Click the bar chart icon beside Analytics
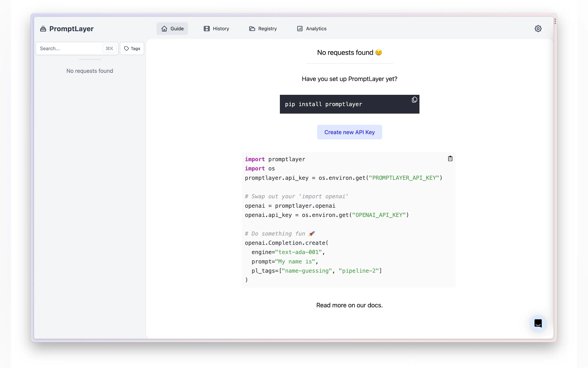The width and height of the screenshot is (588, 368). [300, 29]
